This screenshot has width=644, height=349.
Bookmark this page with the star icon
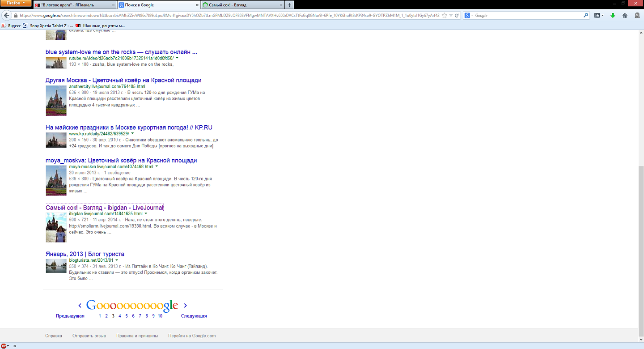444,15
